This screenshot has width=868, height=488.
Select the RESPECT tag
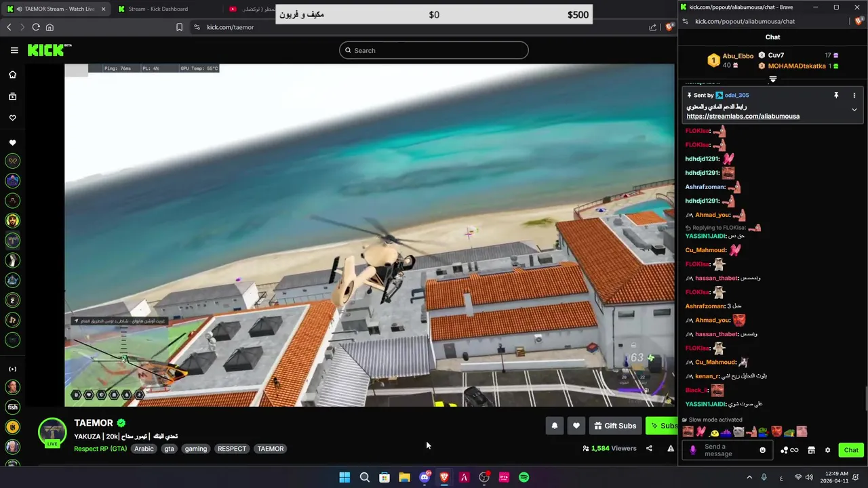click(232, 449)
